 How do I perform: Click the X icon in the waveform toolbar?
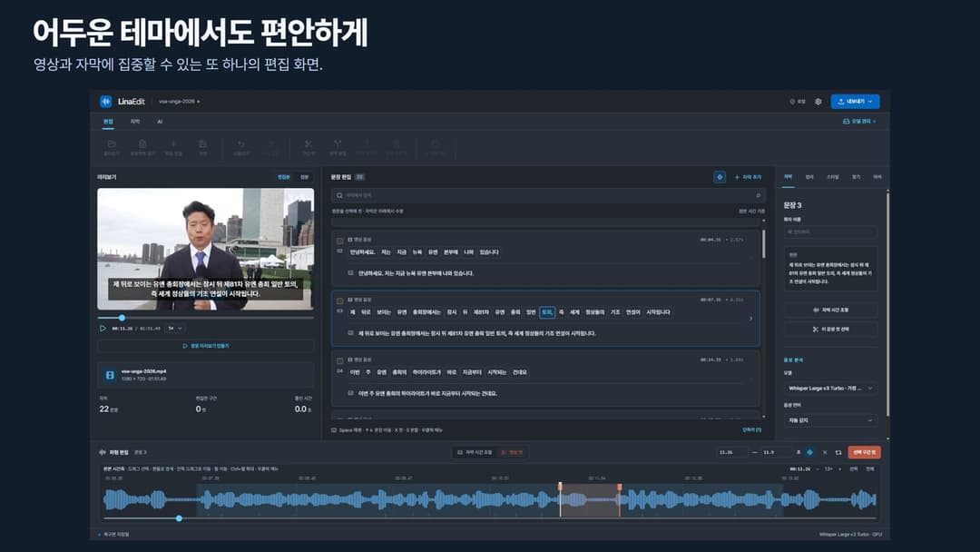pyautogui.click(x=824, y=452)
